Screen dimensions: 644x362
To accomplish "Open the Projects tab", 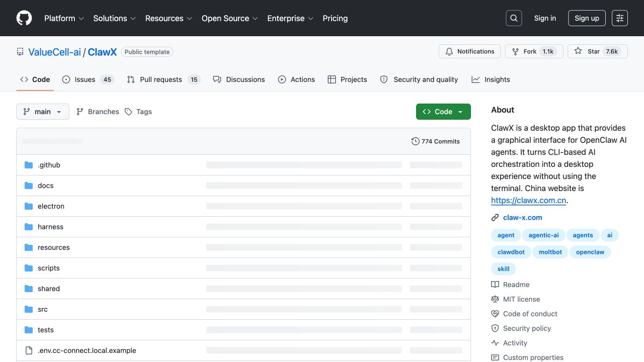I will (347, 79).
